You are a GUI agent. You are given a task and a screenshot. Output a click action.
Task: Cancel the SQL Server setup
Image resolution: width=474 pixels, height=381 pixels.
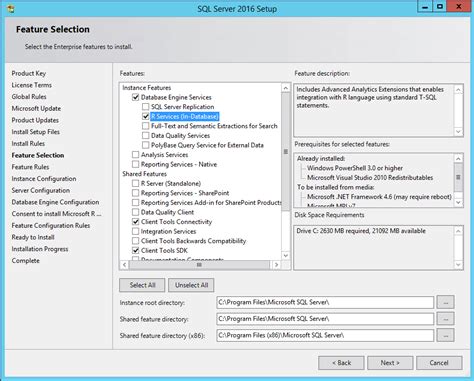(x=439, y=363)
